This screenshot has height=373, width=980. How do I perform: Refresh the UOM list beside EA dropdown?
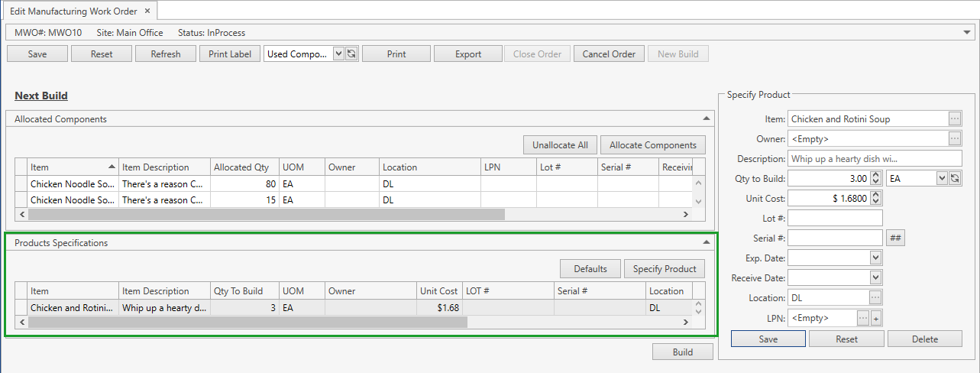coord(955,178)
